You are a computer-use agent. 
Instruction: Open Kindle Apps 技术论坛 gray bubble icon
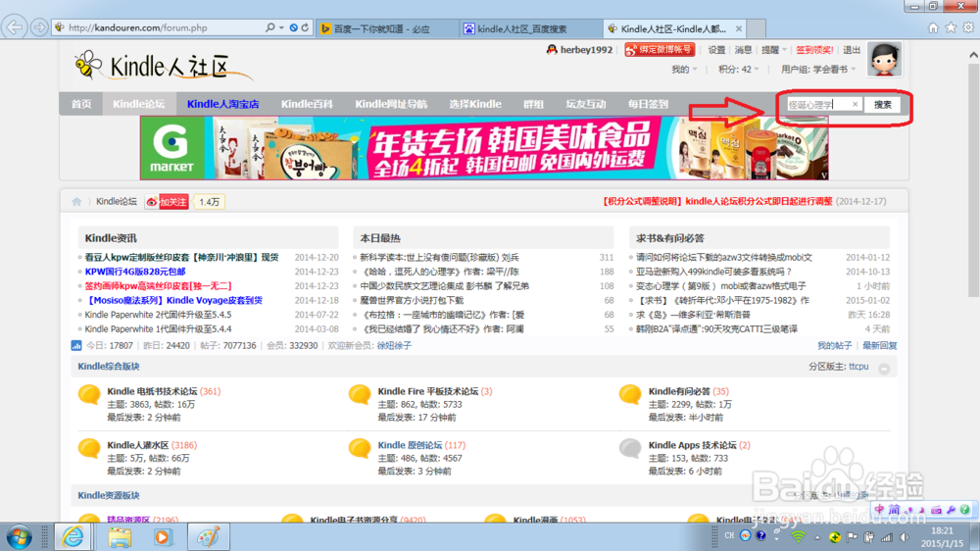[630, 449]
